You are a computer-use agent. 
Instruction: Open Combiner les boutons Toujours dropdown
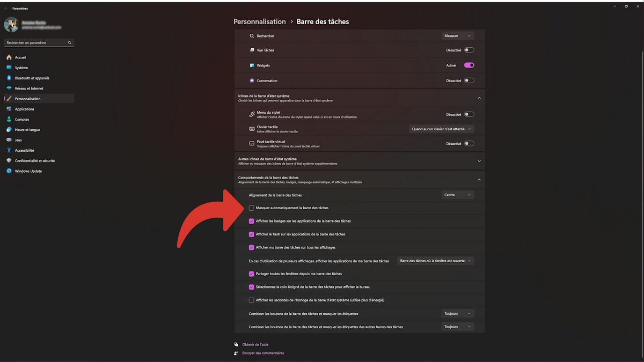[x=458, y=313]
